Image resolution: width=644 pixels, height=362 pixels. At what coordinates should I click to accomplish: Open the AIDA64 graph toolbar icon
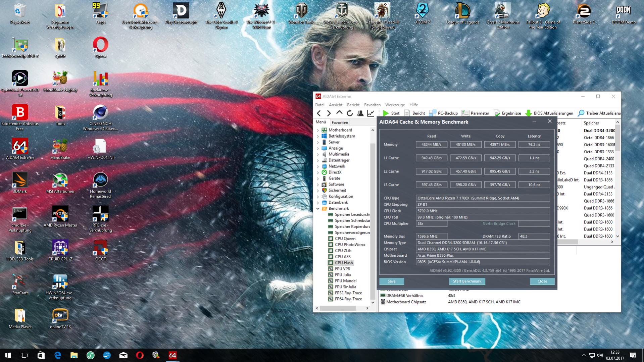(x=370, y=113)
